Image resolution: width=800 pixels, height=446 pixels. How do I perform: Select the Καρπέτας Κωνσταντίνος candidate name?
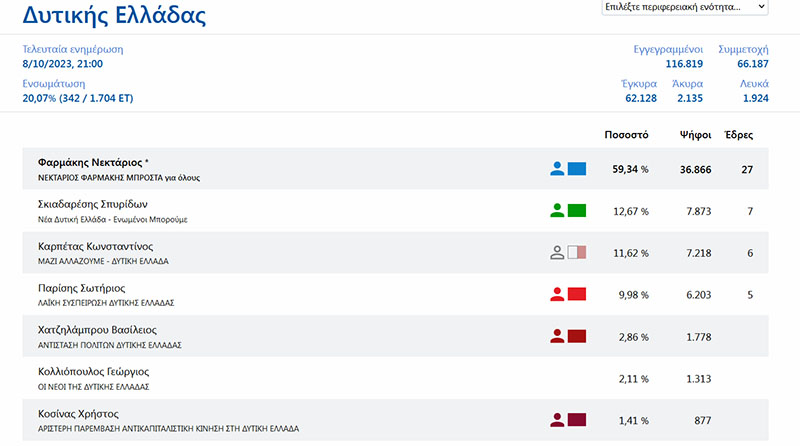95,246
